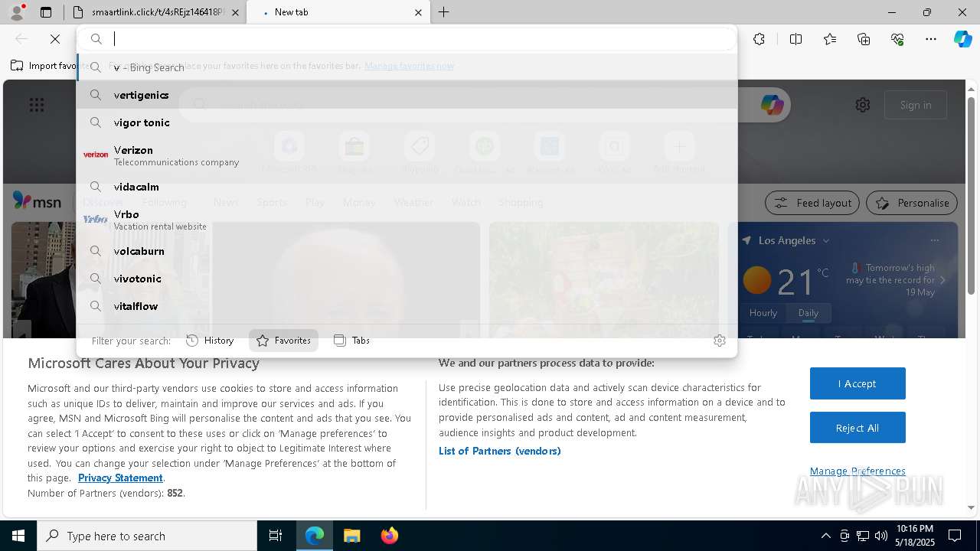Open the Feed layout options

click(x=812, y=203)
